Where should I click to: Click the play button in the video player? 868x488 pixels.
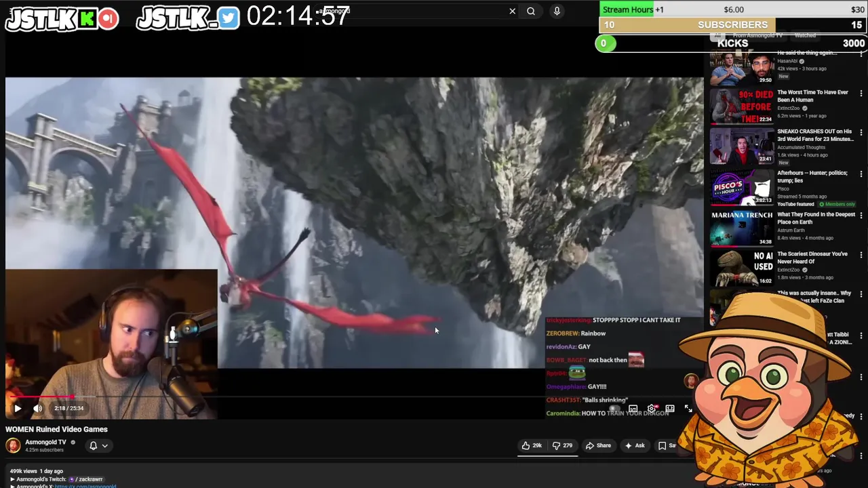click(18, 408)
